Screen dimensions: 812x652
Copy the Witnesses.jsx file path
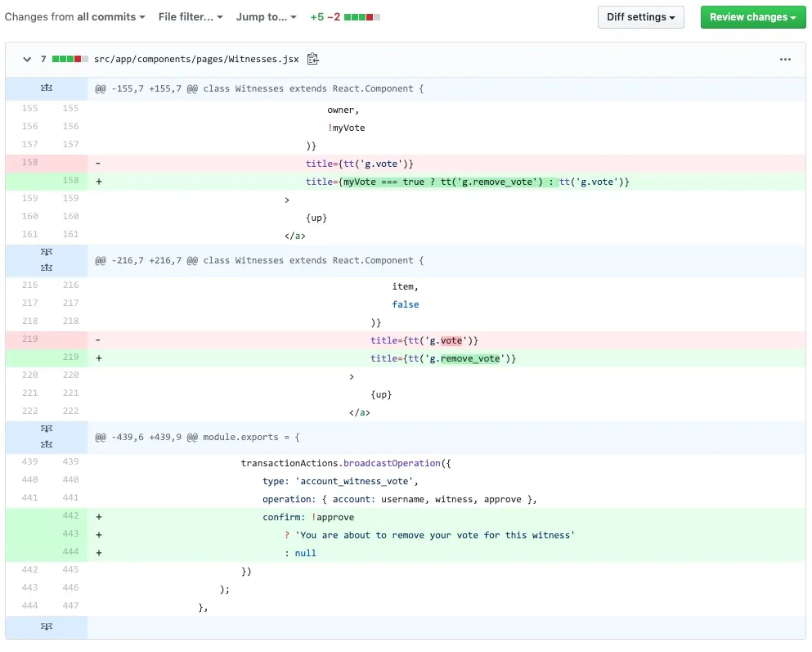point(313,59)
